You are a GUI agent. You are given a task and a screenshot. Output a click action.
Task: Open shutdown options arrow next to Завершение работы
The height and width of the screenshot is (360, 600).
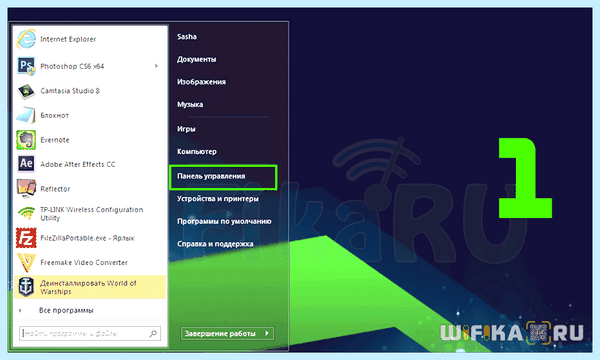pos(267,333)
